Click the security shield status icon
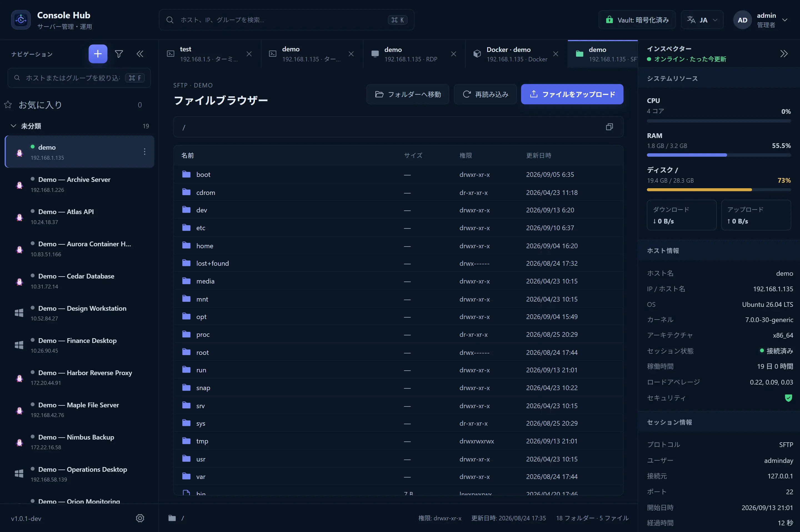 788,398
